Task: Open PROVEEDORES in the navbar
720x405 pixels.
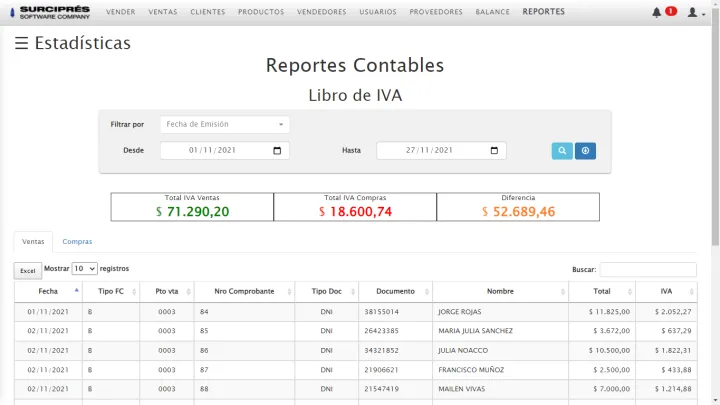Action: [436, 12]
